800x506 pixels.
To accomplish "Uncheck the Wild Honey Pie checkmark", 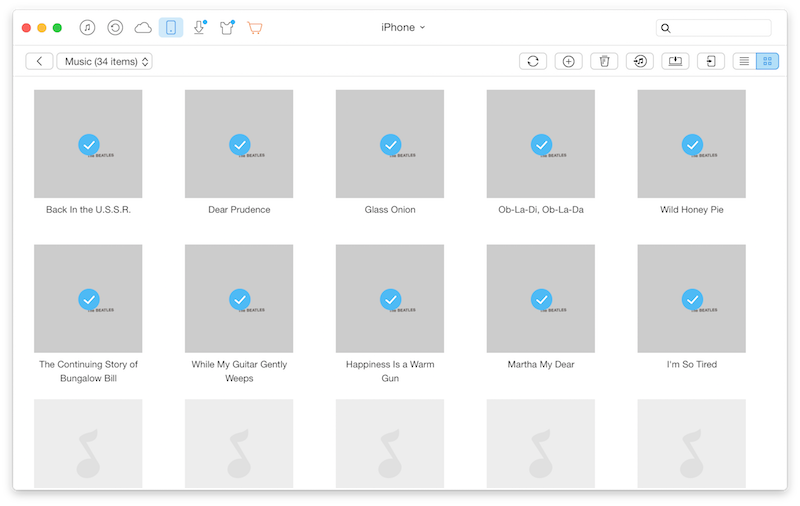I will [692, 145].
